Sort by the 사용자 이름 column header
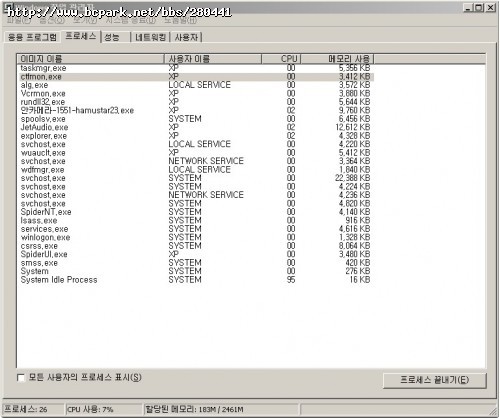This screenshot has width=500, height=418. pos(213,59)
